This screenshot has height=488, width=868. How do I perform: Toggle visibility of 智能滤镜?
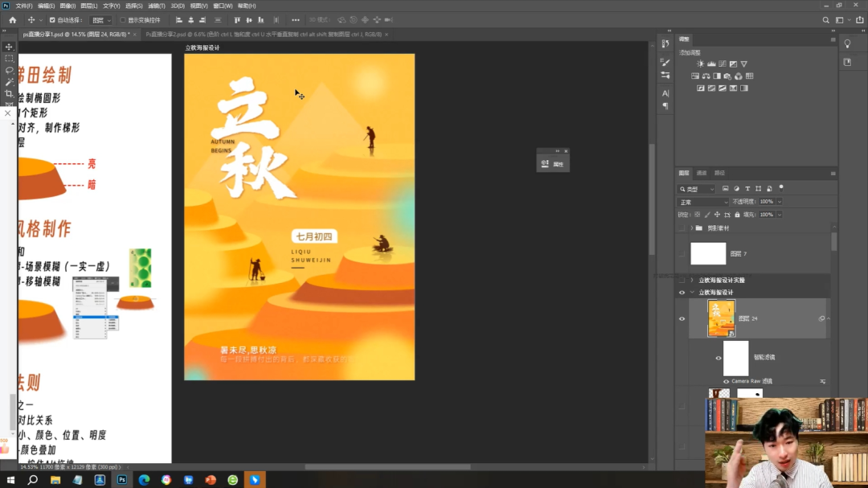[x=719, y=358]
